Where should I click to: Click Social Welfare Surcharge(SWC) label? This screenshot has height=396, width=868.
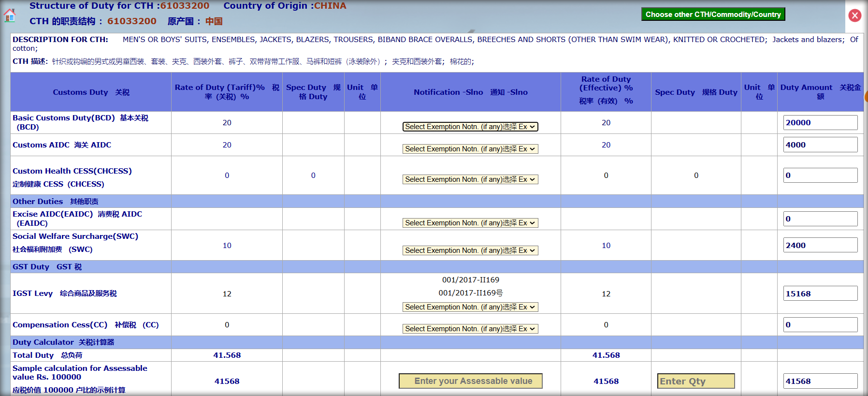click(75, 236)
